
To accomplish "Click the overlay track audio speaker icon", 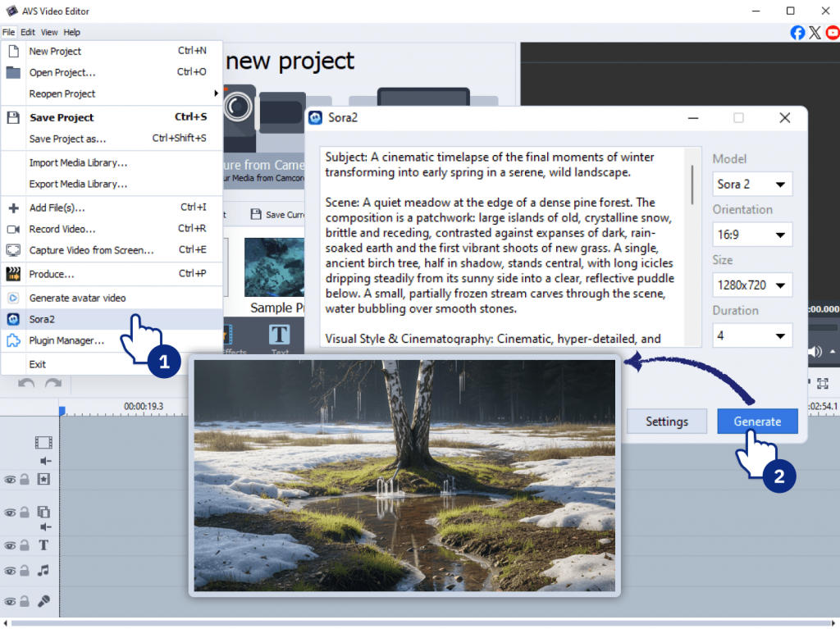I will (x=46, y=527).
